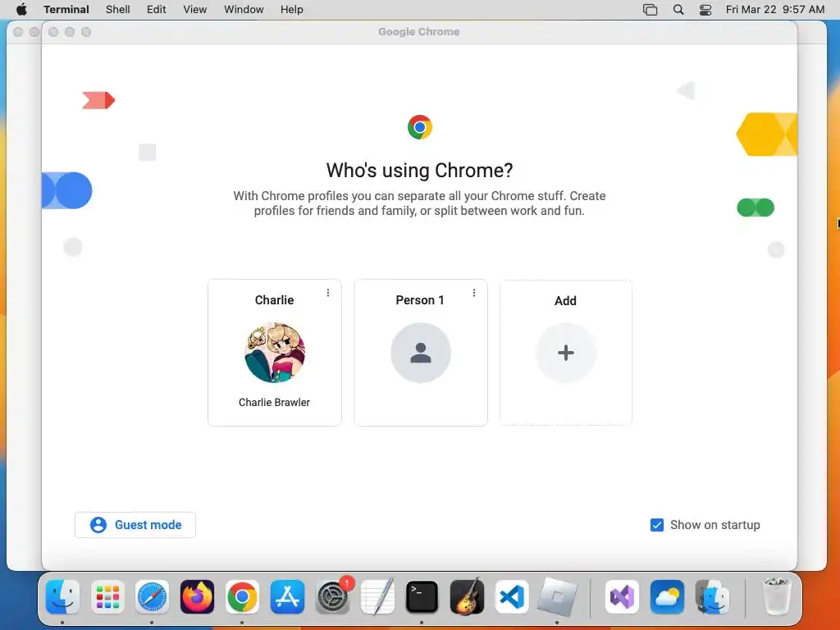Open the Person 1 profile card
Image resolution: width=840 pixels, height=630 pixels.
421,353
